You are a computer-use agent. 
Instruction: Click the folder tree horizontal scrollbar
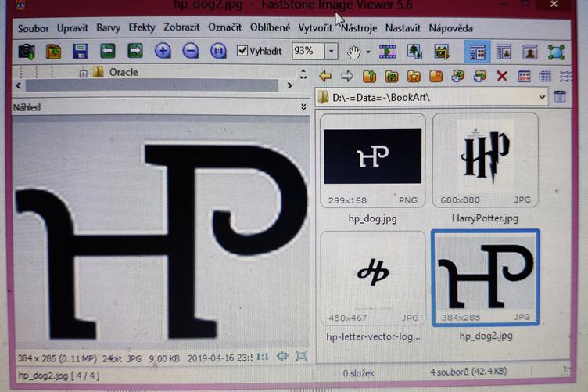click(152, 85)
